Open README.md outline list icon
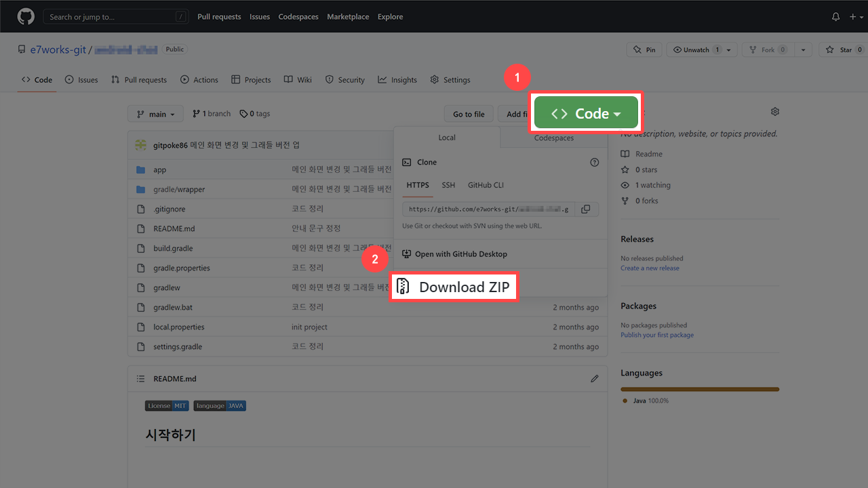This screenshot has height=488, width=868. click(x=140, y=379)
